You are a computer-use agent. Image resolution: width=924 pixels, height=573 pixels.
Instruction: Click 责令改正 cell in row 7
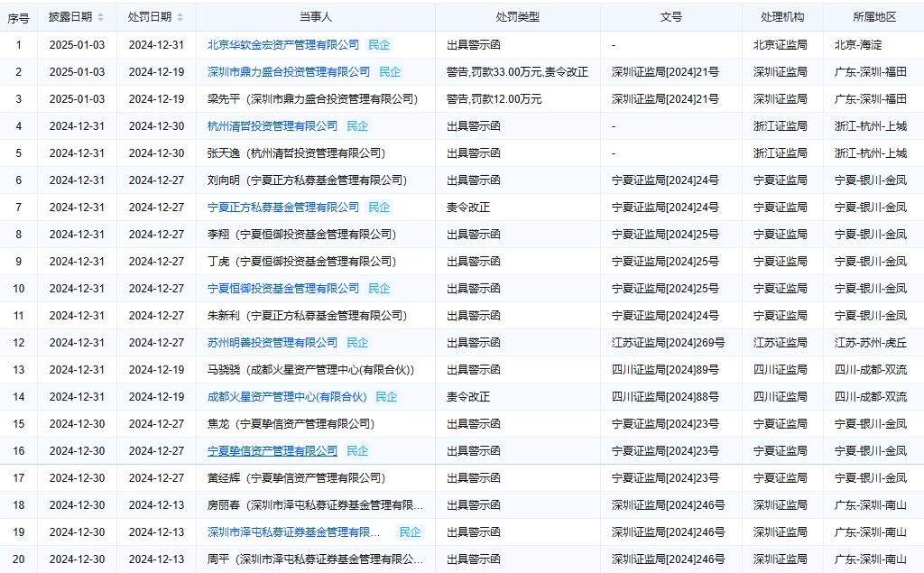coord(517,208)
